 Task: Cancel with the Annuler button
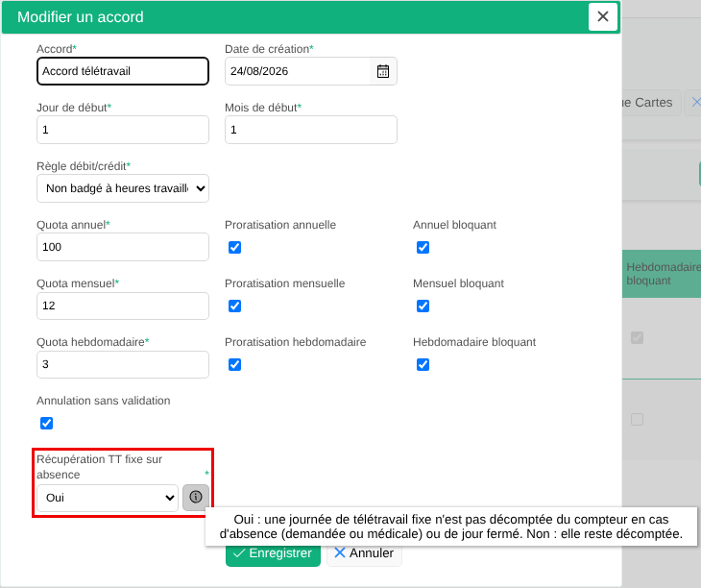[x=364, y=553]
